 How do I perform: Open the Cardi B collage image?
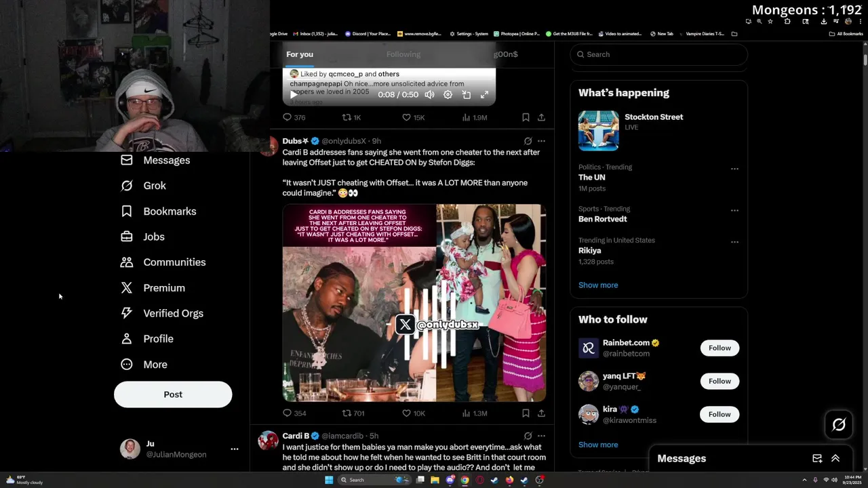pyautogui.click(x=414, y=303)
